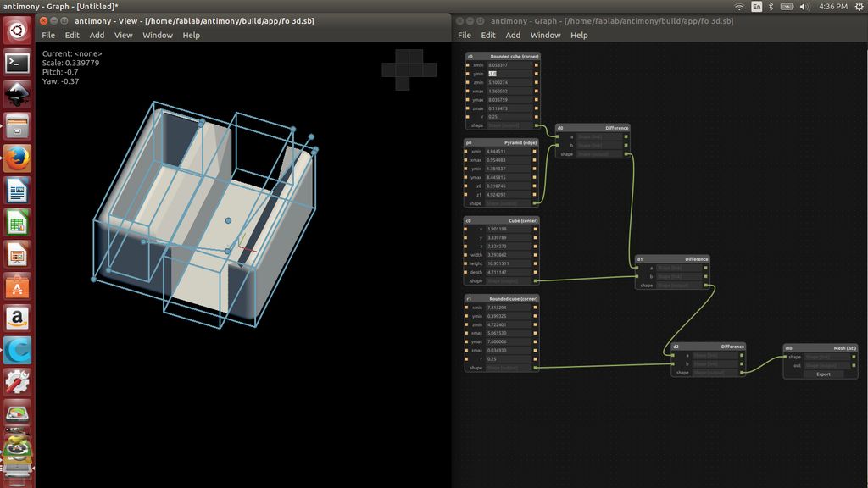
Task: Open View menu in the View window
Action: [x=124, y=36]
